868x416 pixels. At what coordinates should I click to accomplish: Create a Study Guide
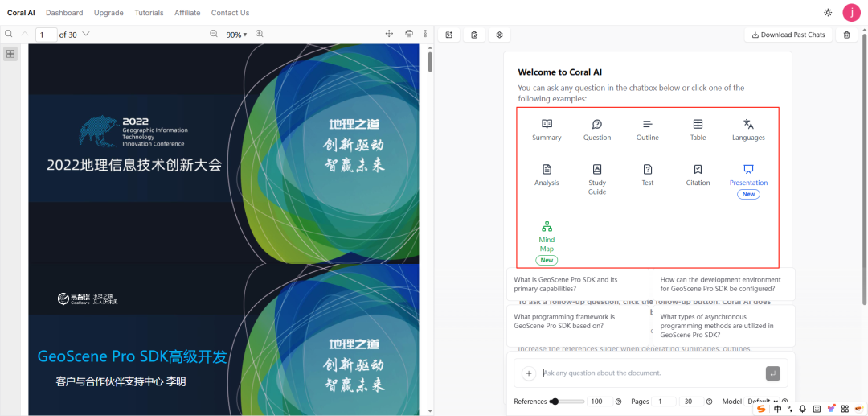click(x=596, y=179)
